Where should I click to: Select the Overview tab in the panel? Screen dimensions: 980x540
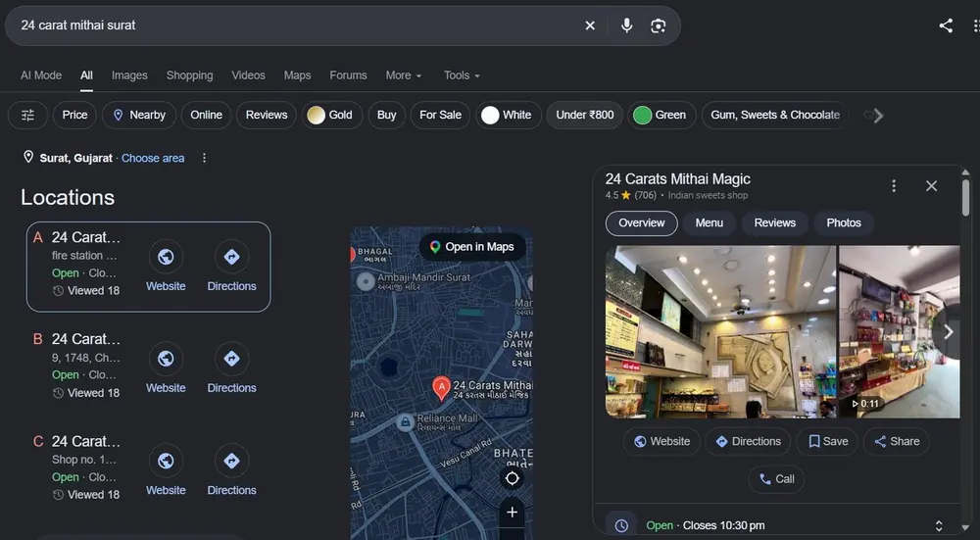coord(641,223)
